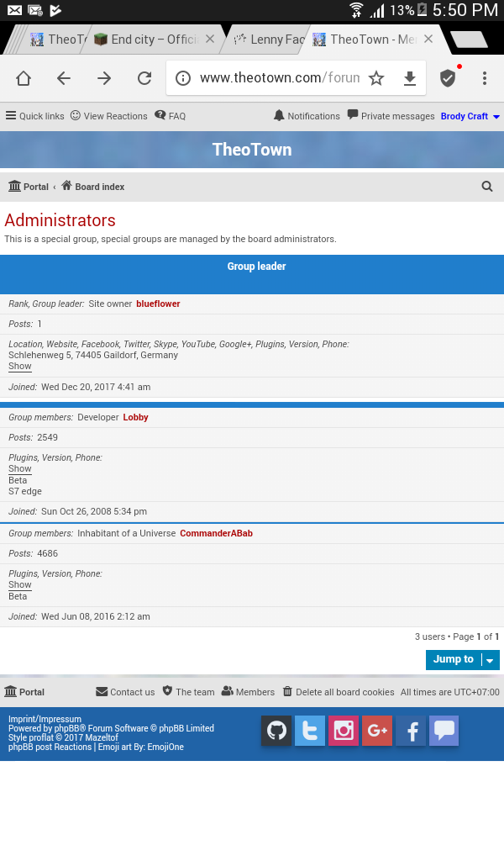Open Private messages
The width and height of the screenshot is (504, 861).
[391, 116]
